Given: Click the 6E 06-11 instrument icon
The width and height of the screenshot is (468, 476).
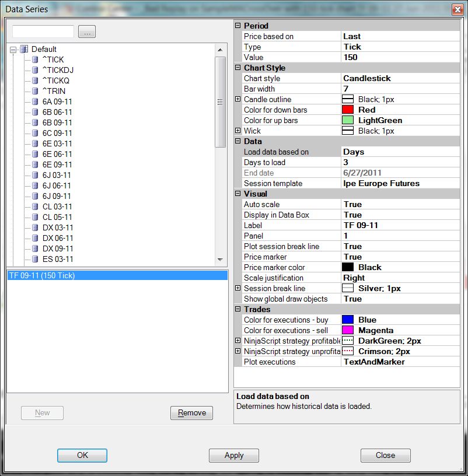Looking at the screenshot, I should point(35,154).
